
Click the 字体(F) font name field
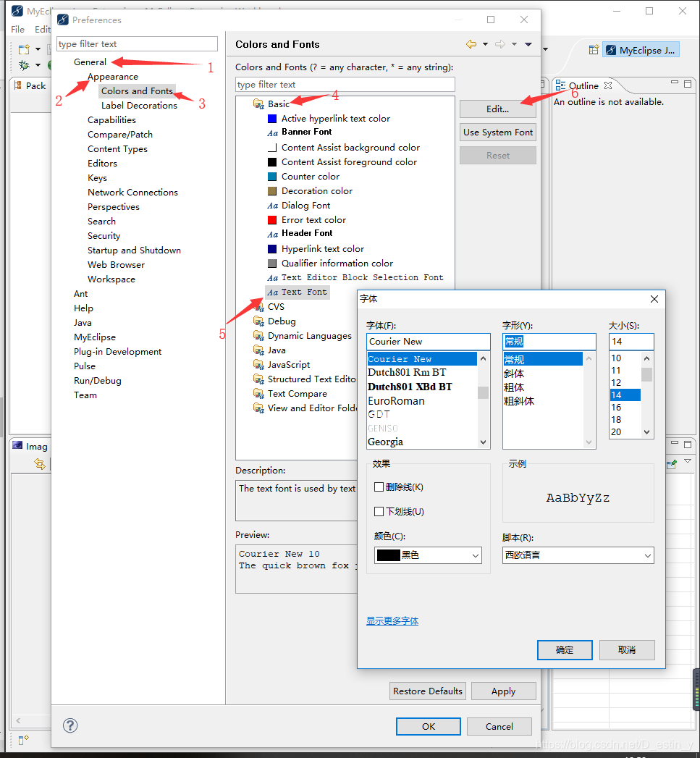(x=429, y=342)
